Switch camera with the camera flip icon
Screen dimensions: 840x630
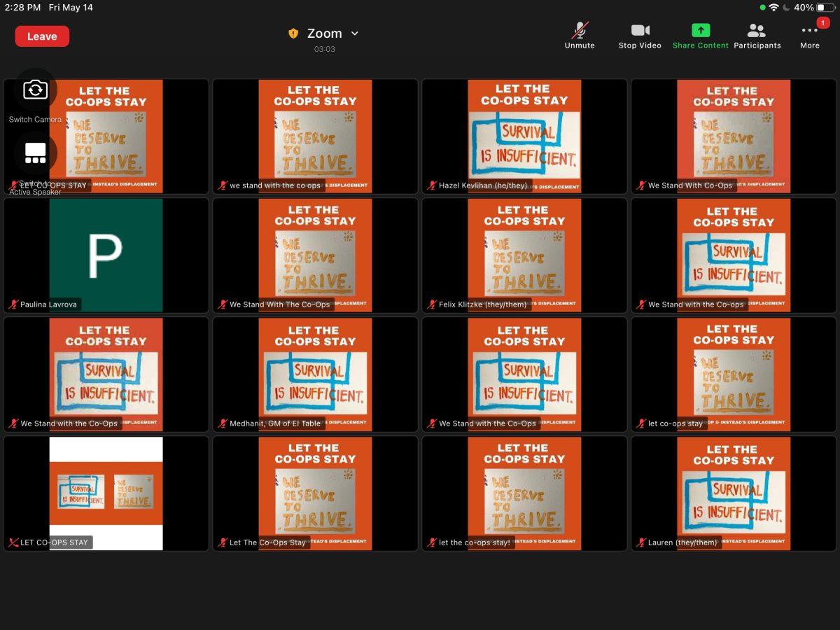35,90
